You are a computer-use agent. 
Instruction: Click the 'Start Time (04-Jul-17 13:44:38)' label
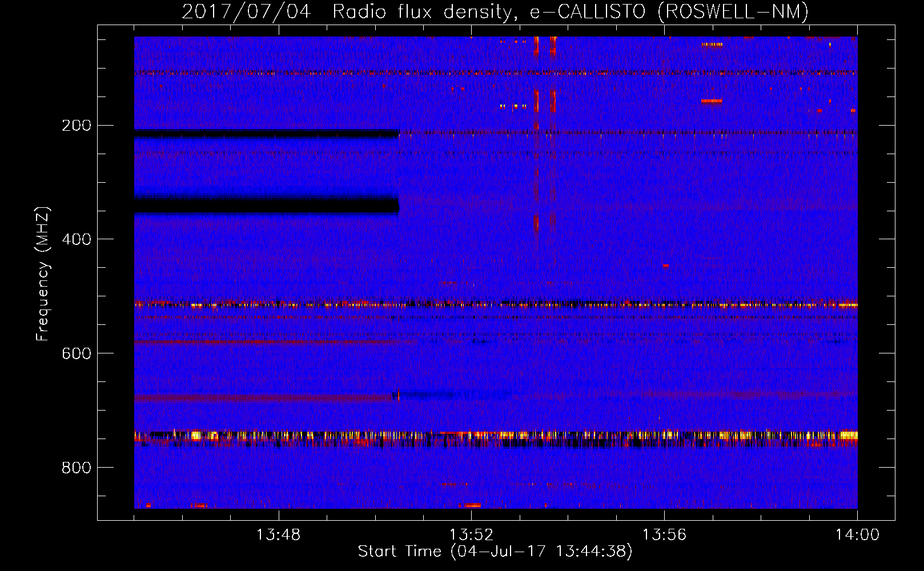pos(495,552)
